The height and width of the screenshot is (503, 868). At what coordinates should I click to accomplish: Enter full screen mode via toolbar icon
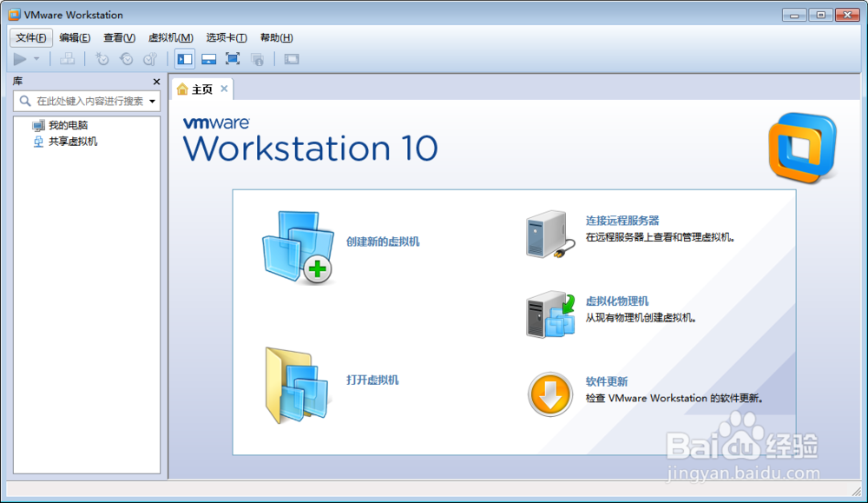233,59
